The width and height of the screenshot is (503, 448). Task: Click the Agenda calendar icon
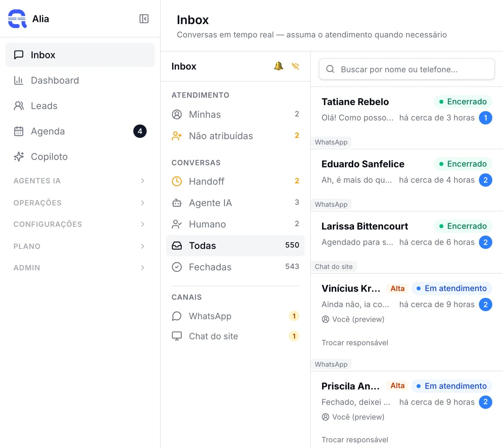point(19,131)
